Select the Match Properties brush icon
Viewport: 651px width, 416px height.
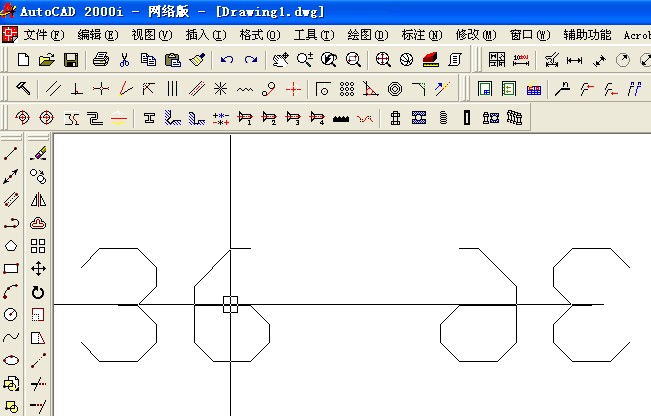[x=197, y=60]
